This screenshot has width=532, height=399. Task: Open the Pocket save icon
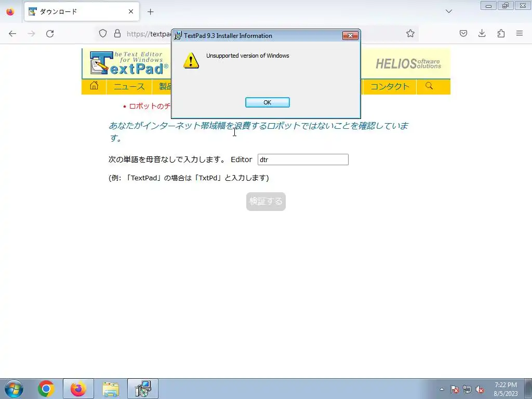463,33
